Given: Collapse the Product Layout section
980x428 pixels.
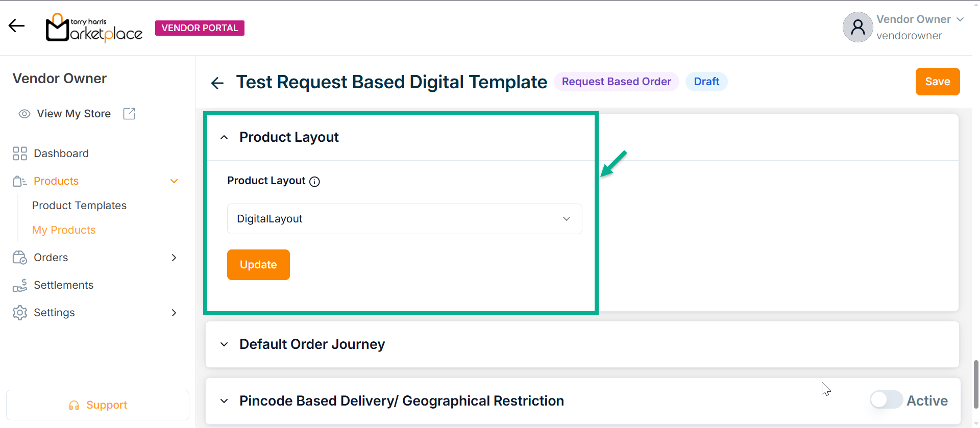Looking at the screenshot, I should click(x=224, y=137).
